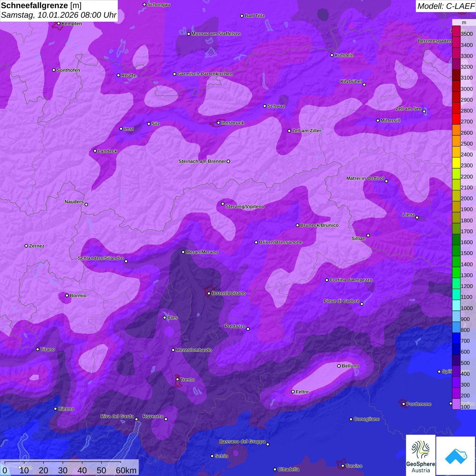Click the Sonthofen label
This screenshot has height=476, width=476.
(x=68, y=70)
